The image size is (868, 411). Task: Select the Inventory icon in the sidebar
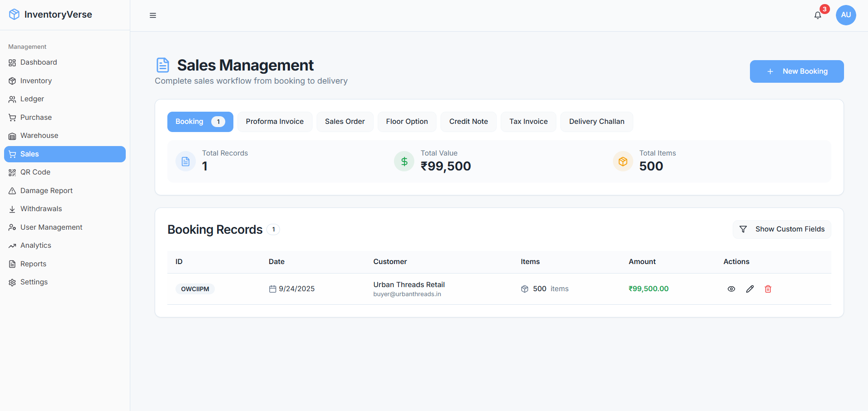coord(12,80)
